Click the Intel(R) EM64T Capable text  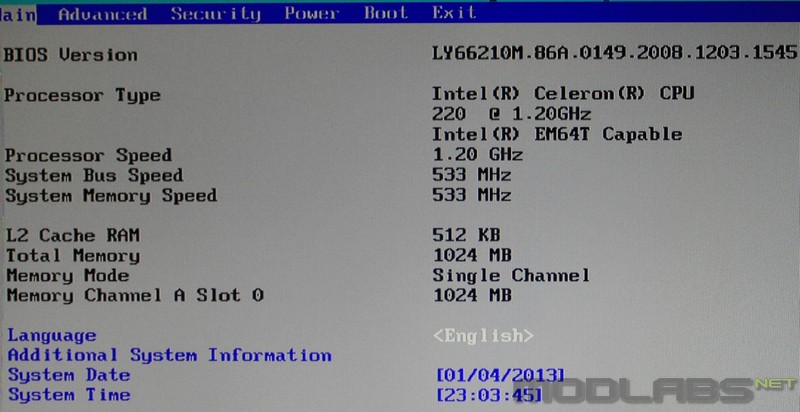point(557,134)
